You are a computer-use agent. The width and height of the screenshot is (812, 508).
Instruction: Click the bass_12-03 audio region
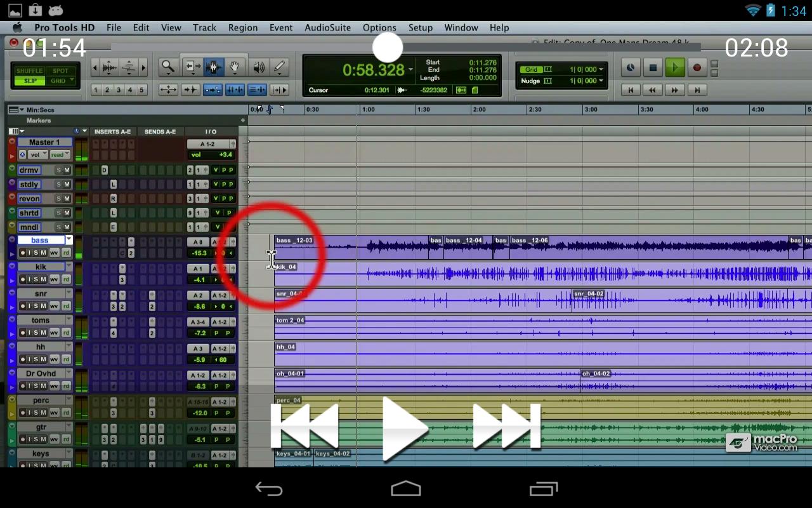point(351,246)
